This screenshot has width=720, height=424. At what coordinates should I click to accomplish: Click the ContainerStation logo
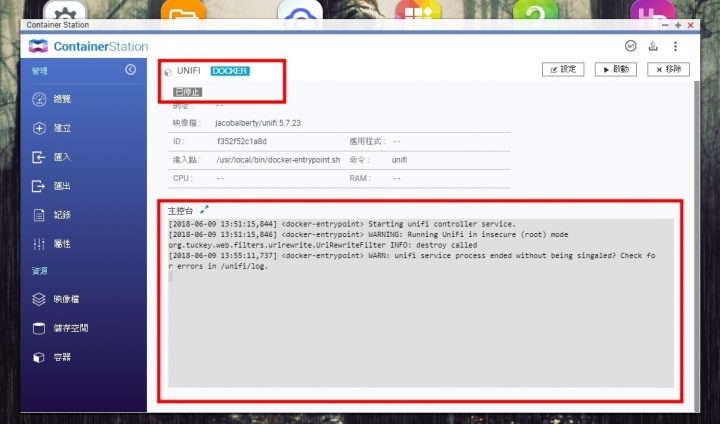(x=88, y=46)
